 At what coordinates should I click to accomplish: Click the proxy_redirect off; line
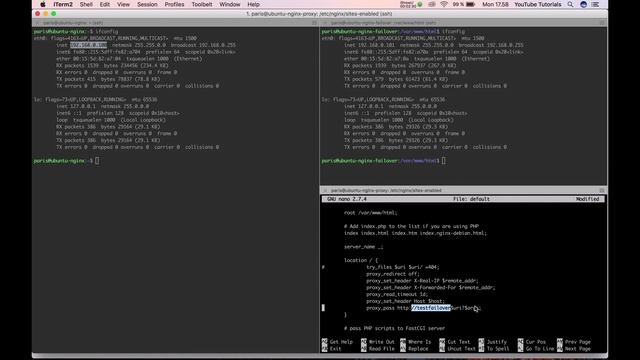393,274
